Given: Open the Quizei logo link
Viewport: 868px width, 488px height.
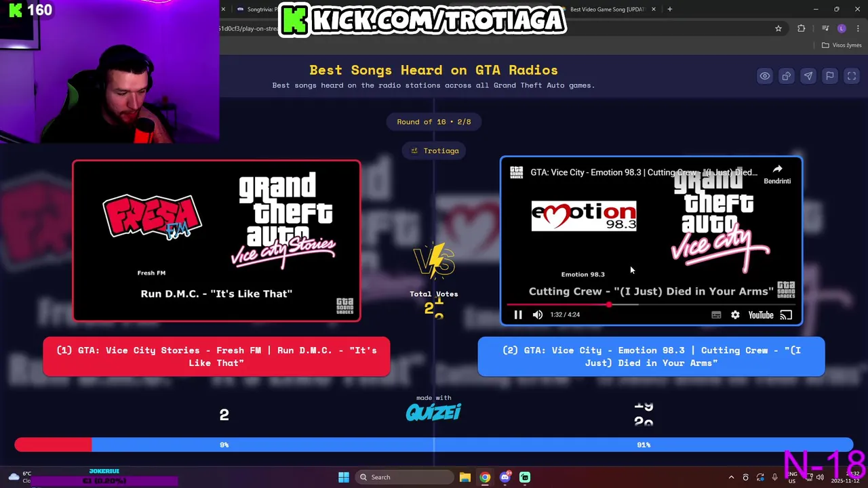Looking at the screenshot, I should [433, 412].
